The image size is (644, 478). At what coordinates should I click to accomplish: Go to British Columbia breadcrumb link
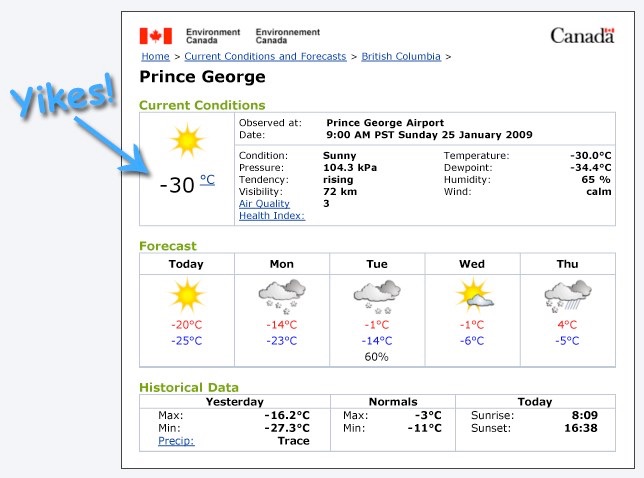(401, 57)
